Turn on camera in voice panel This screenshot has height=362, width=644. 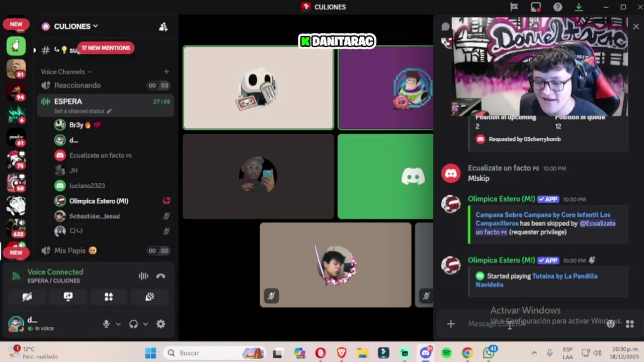click(x=27, y=297)
